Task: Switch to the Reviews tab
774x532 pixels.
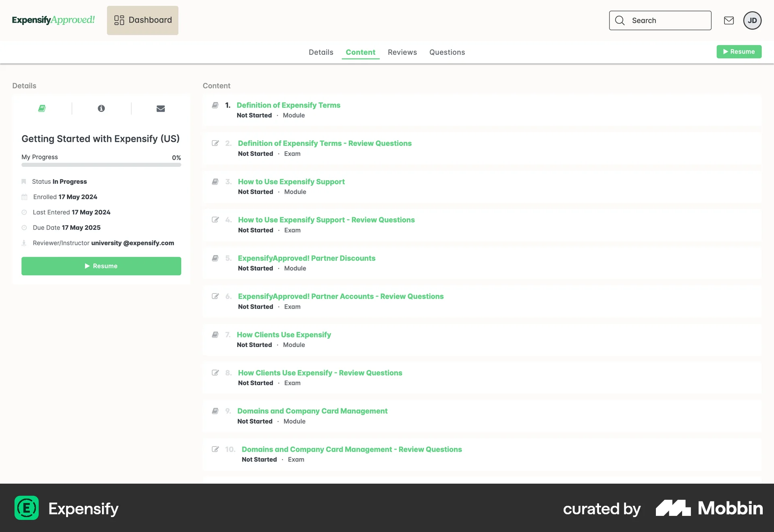Action: pos(402,52)
